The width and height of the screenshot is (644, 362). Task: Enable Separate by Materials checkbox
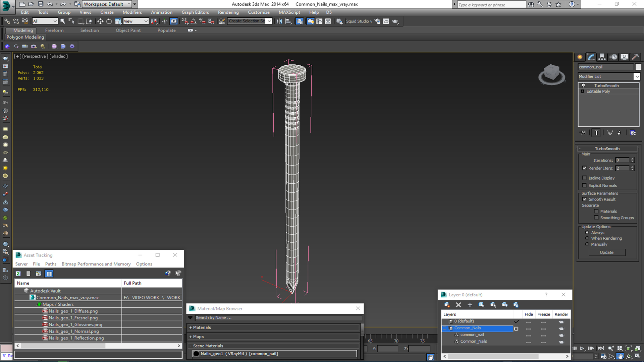point(596,211)
